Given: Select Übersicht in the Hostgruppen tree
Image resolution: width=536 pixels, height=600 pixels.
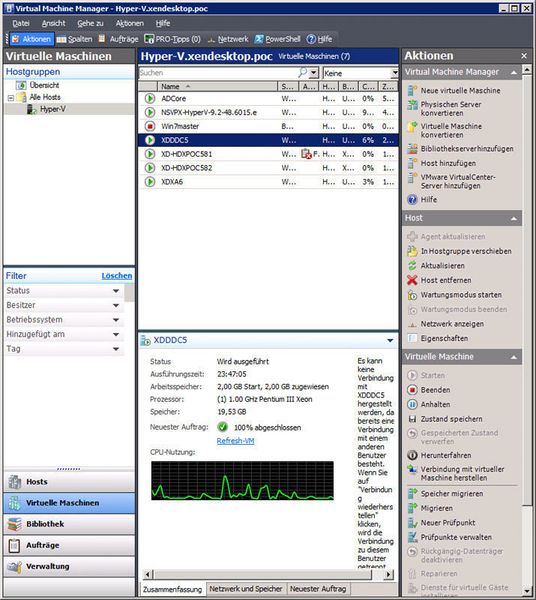Looking at the screenshot, I should point(44,85).
